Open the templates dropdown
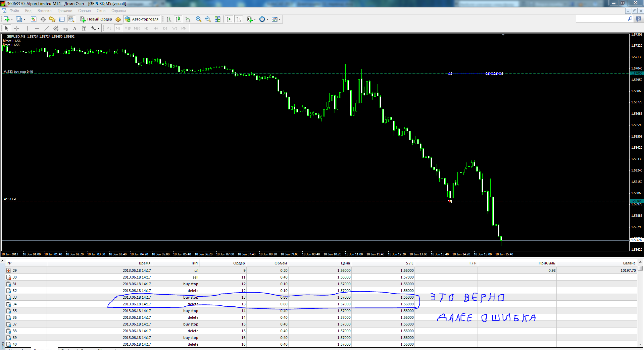Image resolution: width=644 pixels, height=350 pixels. pos(276,19)
